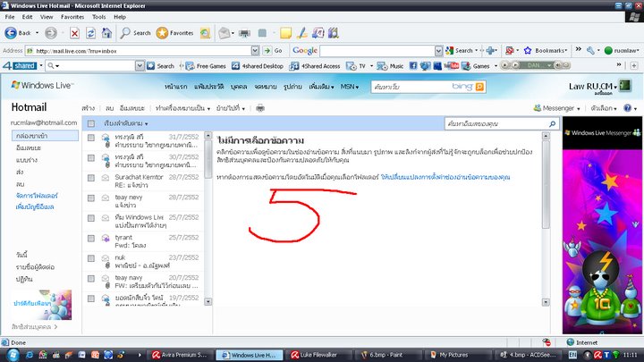The height and width of the screenshot is (362, 644).
Task: Click the Law RU.CM profile picture
Action: click(x=625, y=86)
